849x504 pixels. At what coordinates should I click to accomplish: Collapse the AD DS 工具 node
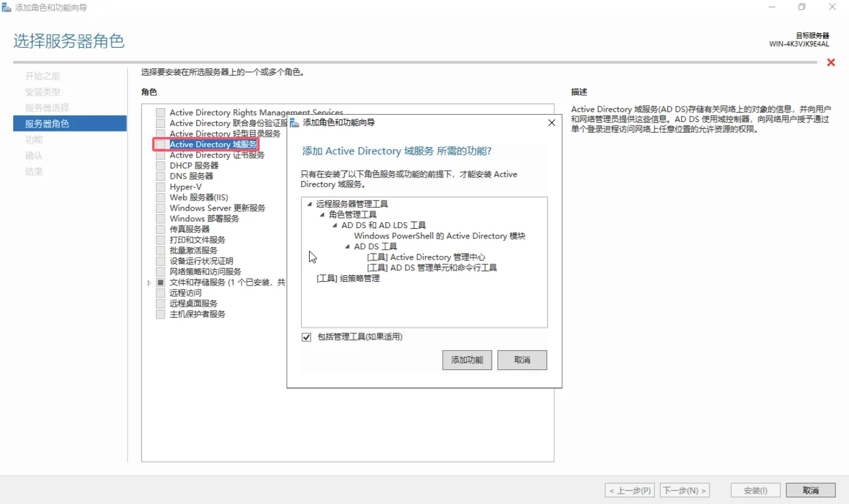[x=348, y=247]
